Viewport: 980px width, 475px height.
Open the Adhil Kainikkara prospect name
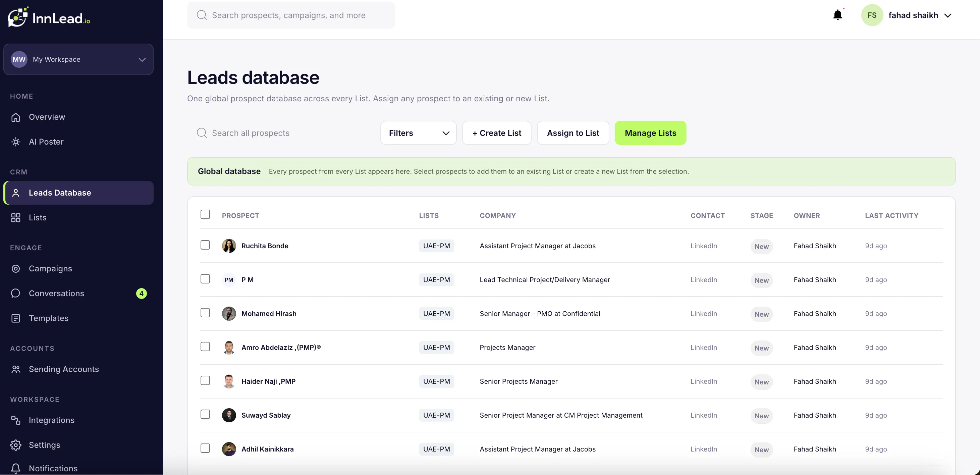click(x=267, y=449)
